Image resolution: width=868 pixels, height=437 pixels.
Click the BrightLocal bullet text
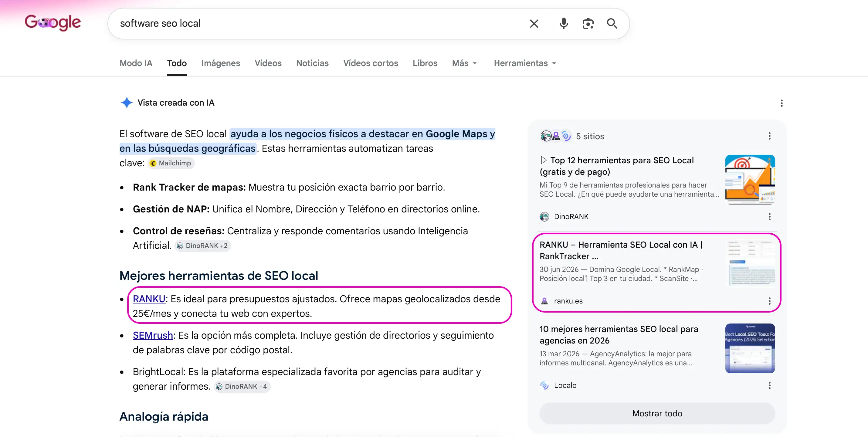(307, 379)
